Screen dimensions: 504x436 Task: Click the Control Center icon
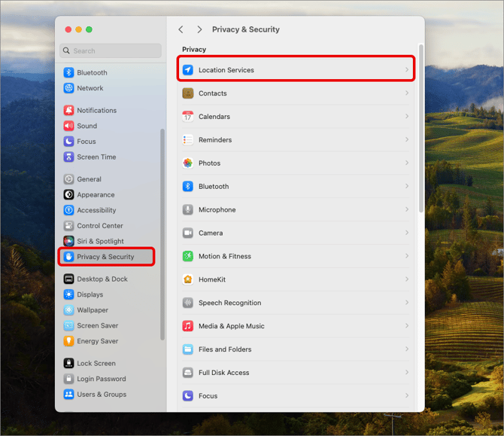68,226
